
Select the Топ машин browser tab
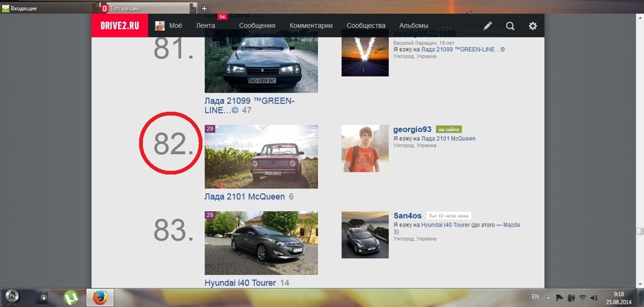pyautogui.click(x=145, y=8)
